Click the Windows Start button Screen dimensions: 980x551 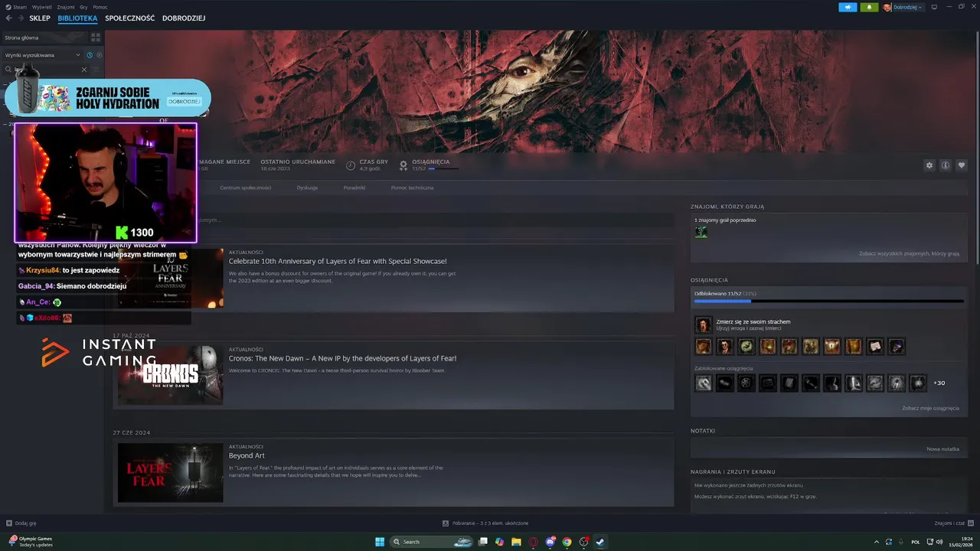click(380, 542)
